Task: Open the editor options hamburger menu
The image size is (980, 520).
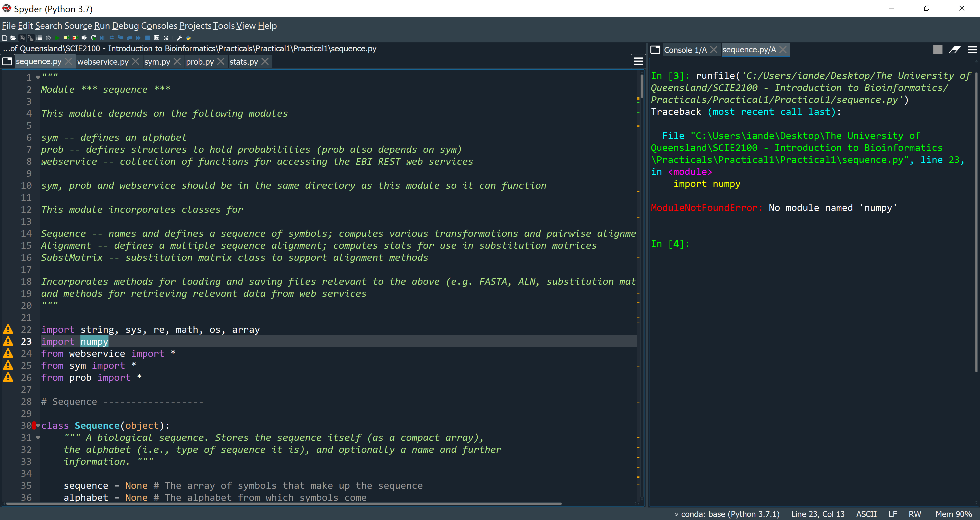Action: [638, 61]
